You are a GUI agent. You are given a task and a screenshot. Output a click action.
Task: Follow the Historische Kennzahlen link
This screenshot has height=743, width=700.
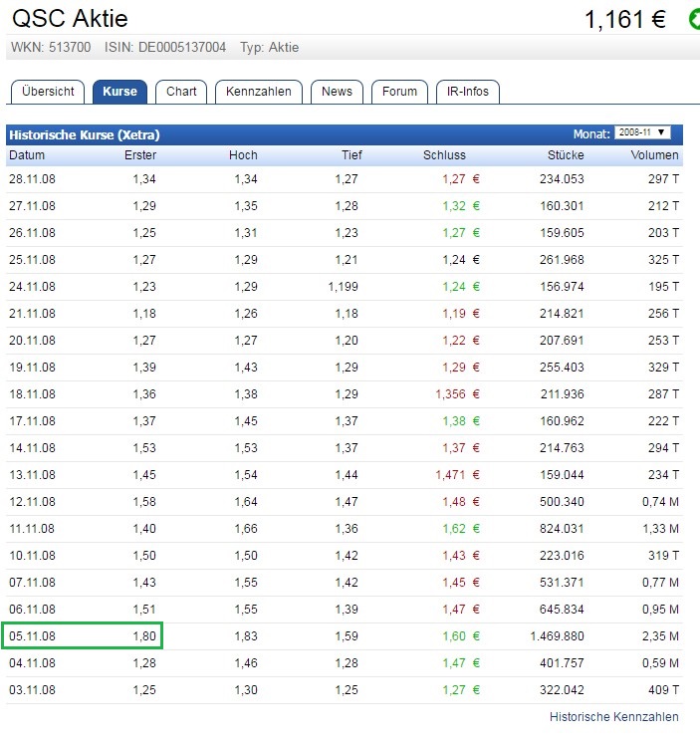[x=613, y=717]
